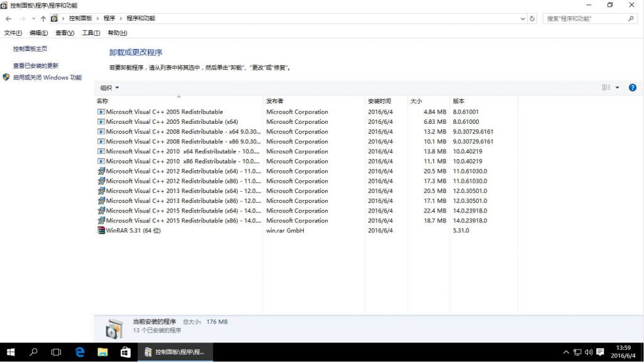The width and height of the screenshot is (644, 362).
Task: Click the 6.83 MB size cell
Action: pyautogui.click(x=435, y=121)
